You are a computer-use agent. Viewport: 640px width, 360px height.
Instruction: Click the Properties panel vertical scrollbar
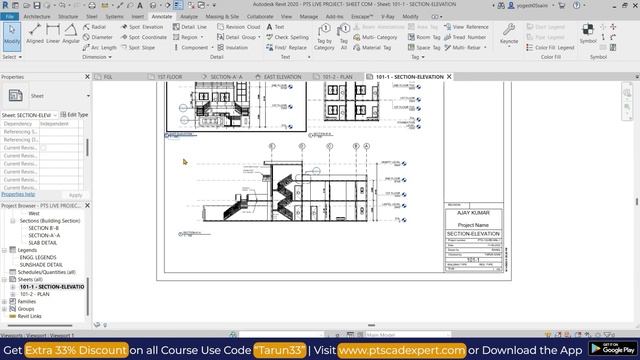[x=87, y=147]
